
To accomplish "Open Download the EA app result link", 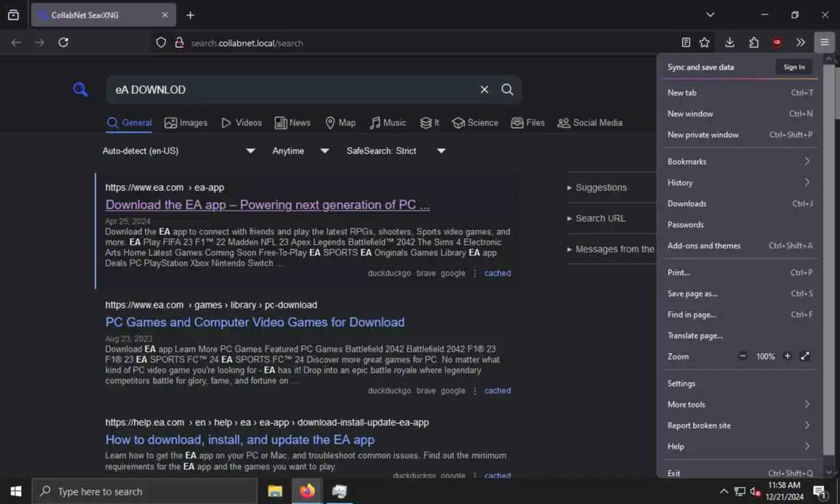I will pos(268,205).
